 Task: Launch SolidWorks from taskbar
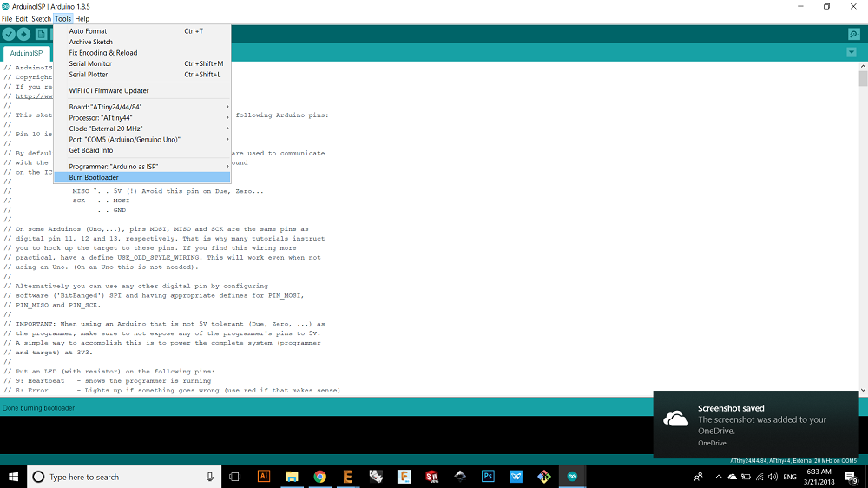pyautogui.click(x=431, y=477)
